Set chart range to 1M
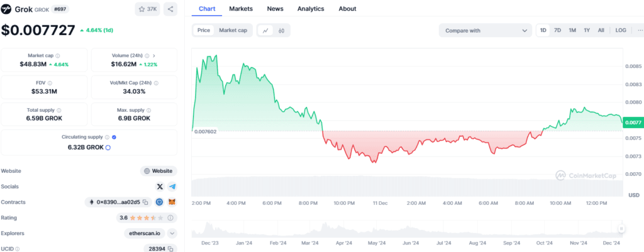 click(572, 30)
